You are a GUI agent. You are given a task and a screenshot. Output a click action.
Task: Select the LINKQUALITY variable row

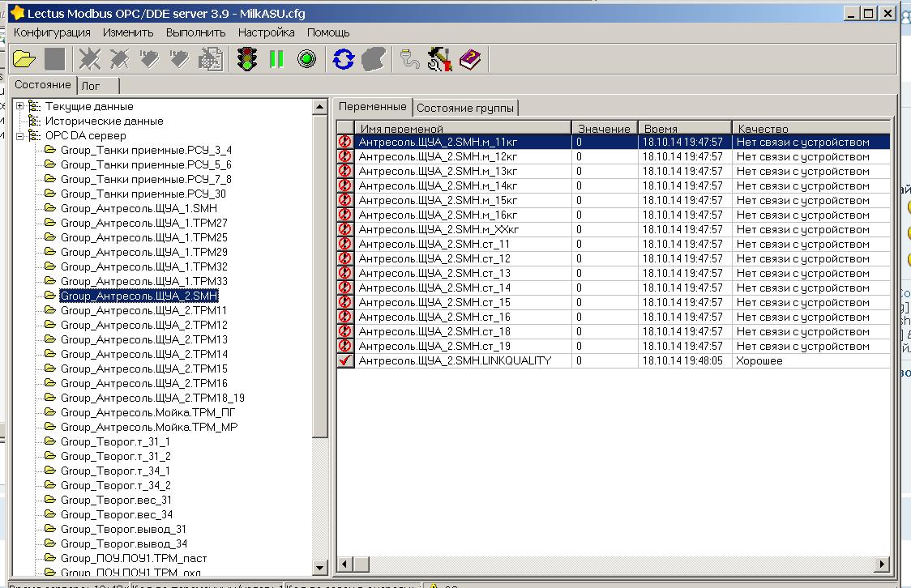coord(455,360)
